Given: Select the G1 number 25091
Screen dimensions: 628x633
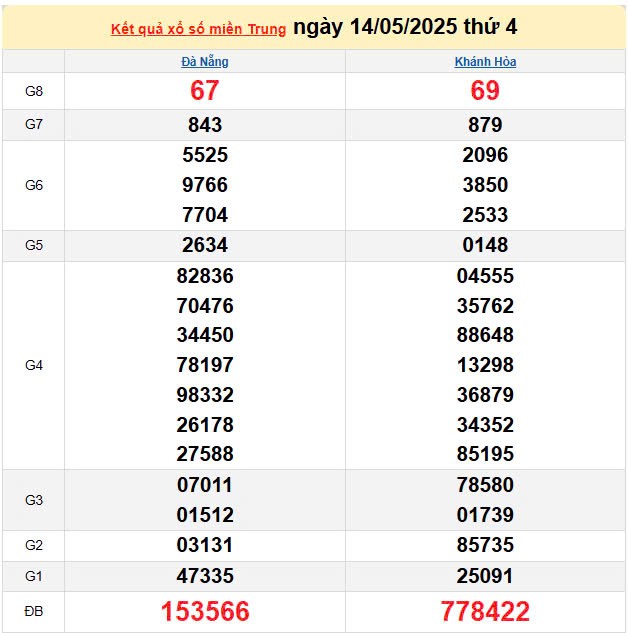Looking at the screenshot, I should [x=485, y=575].
